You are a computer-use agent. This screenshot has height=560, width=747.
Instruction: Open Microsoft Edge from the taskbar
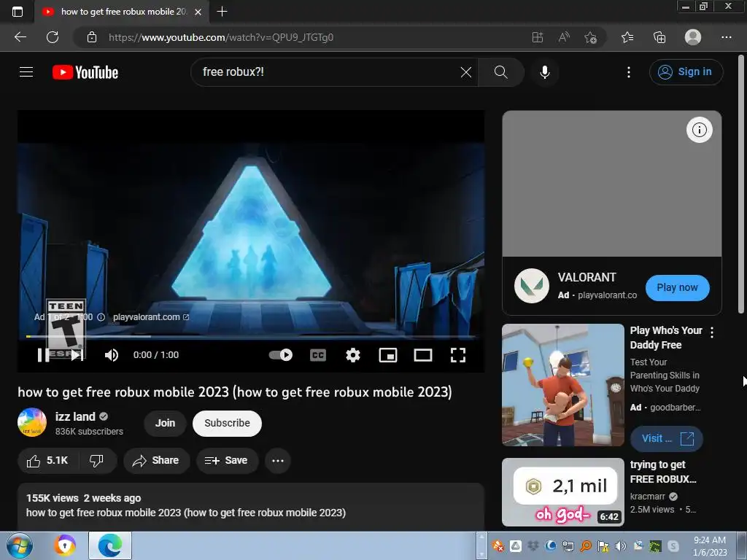coord(109,545)
